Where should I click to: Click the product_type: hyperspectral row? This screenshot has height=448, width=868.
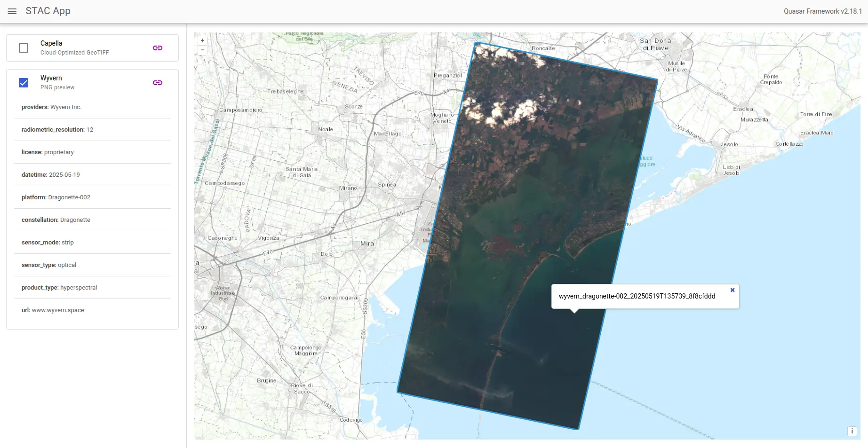[x=92, y=288]
